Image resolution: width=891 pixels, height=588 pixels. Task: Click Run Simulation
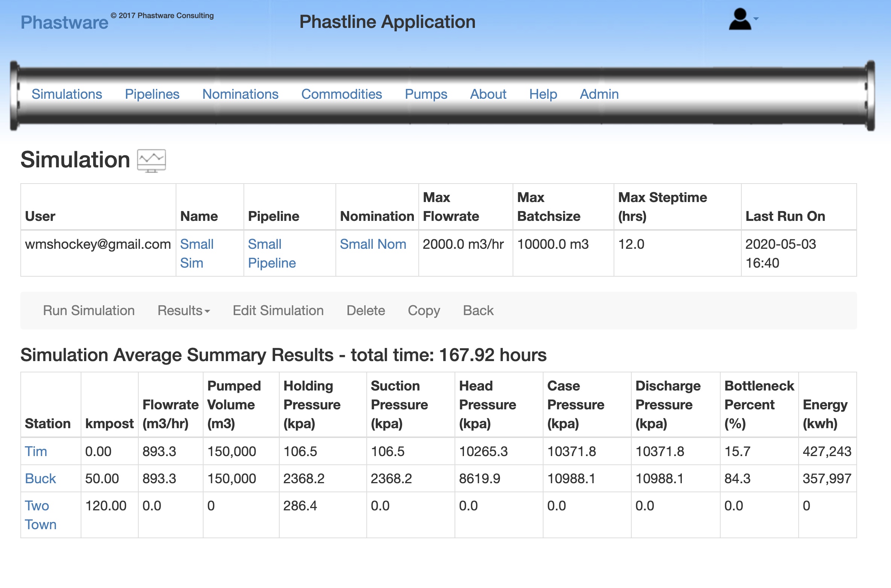(x=88, y=310)
